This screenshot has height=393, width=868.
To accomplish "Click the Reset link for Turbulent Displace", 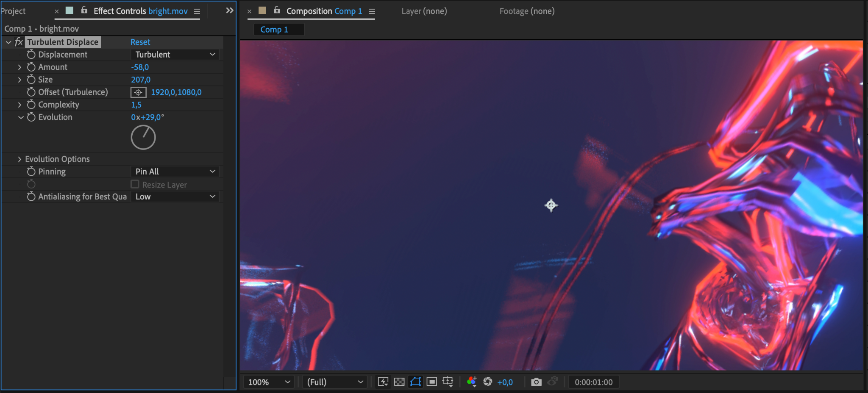I will pyautogui.click(x=140, y=42).
